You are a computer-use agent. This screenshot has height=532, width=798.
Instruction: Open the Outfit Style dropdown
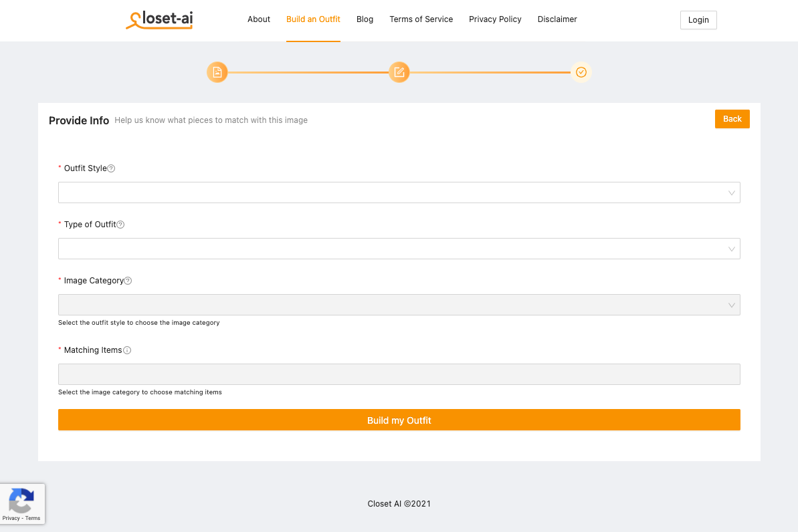(x=399, y=192)
